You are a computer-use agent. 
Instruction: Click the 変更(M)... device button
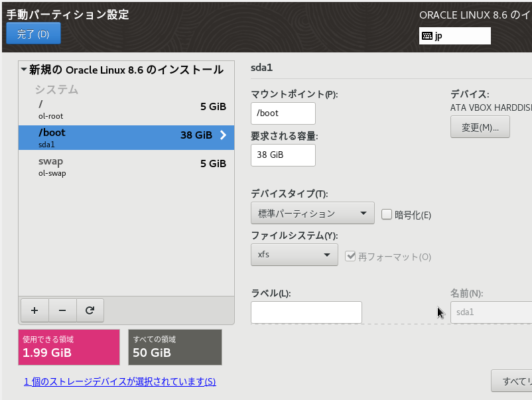tap(480, 127)
